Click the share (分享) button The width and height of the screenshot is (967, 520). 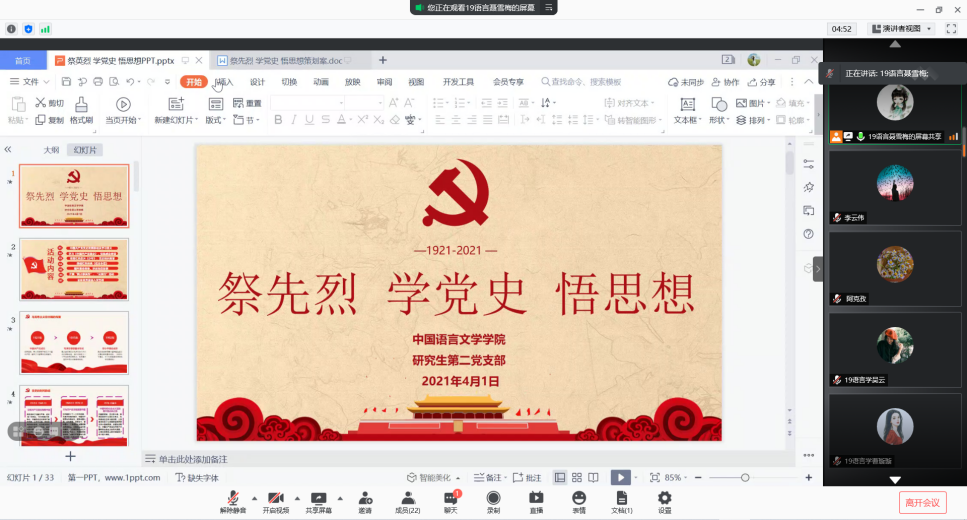pos(762,82)
